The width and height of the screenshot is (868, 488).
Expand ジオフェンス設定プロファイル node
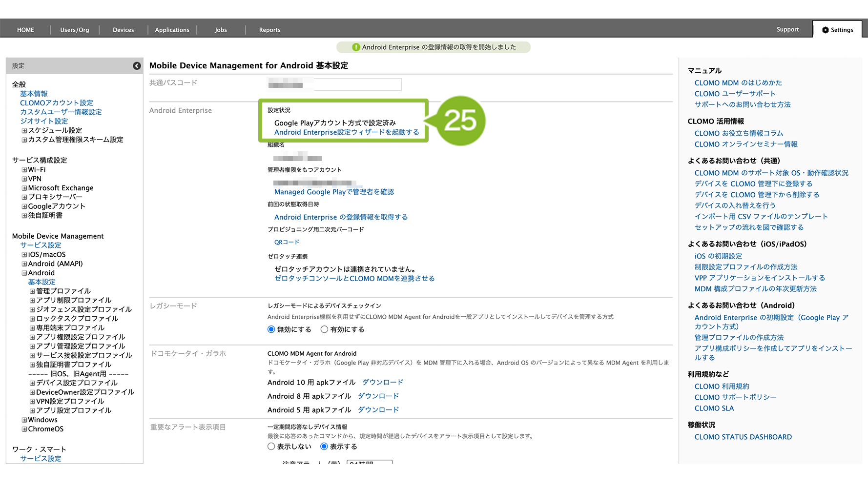coord(33,310)
